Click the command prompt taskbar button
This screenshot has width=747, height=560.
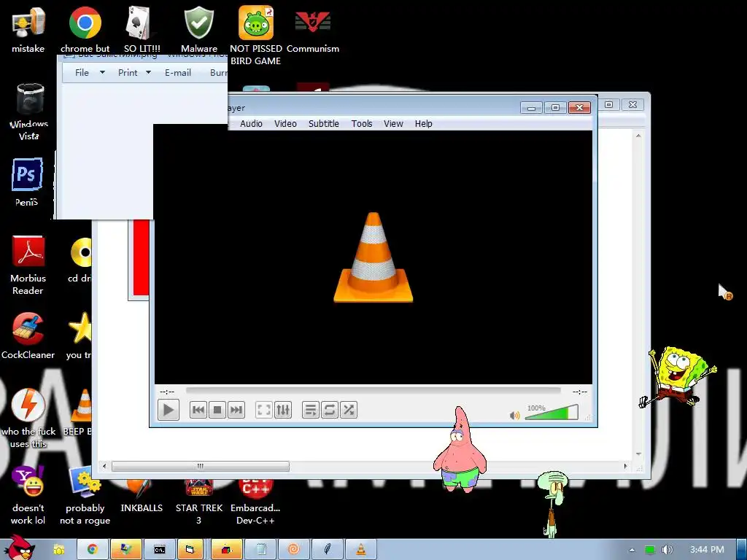point(159,550)
